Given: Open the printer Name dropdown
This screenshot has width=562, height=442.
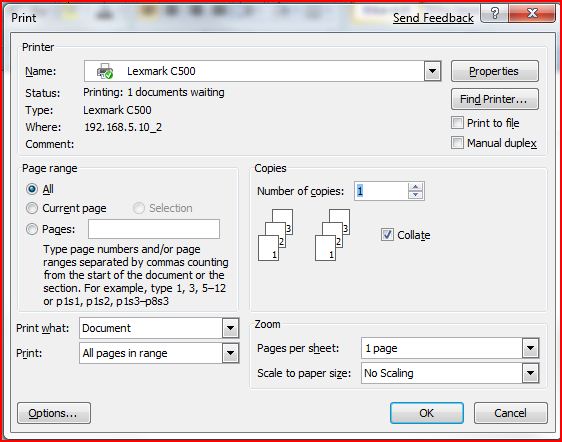Looking at the screenshot, I should (433, 71).
